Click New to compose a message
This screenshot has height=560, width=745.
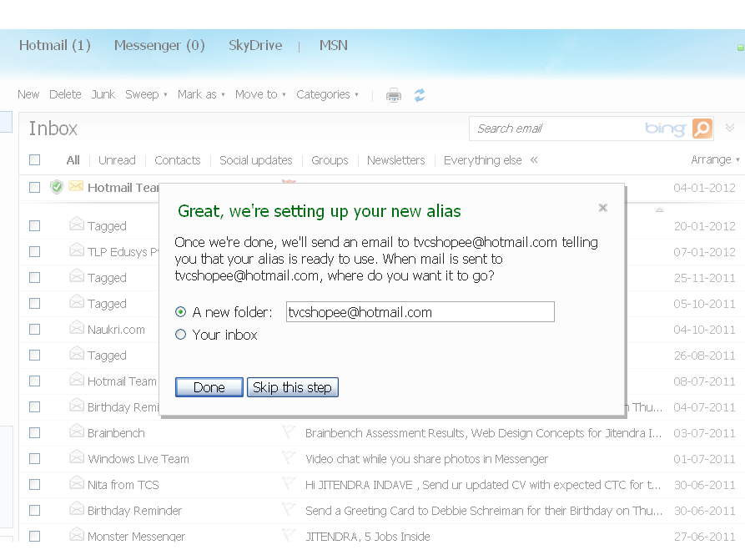pyautogui.click(x=28, y=94)
